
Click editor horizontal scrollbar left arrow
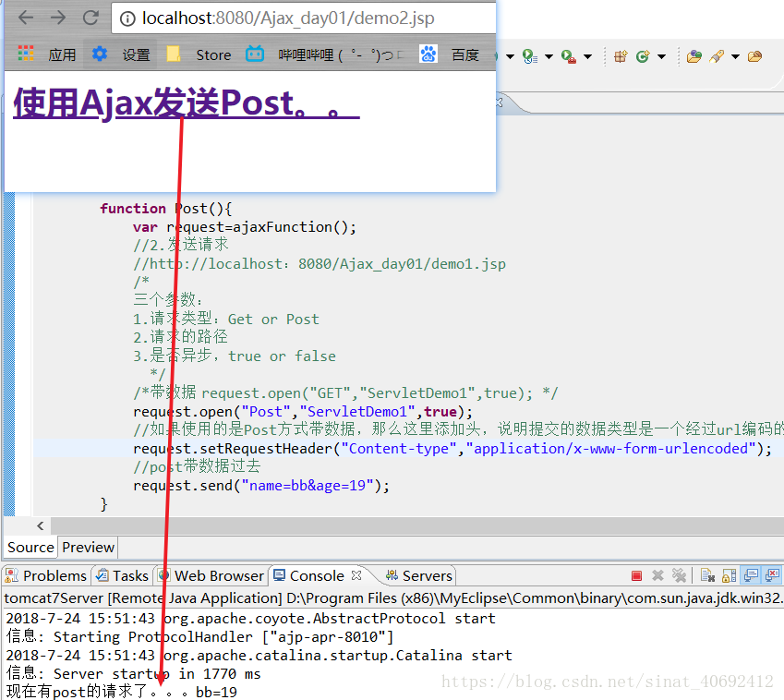click(x=41, y=526)
